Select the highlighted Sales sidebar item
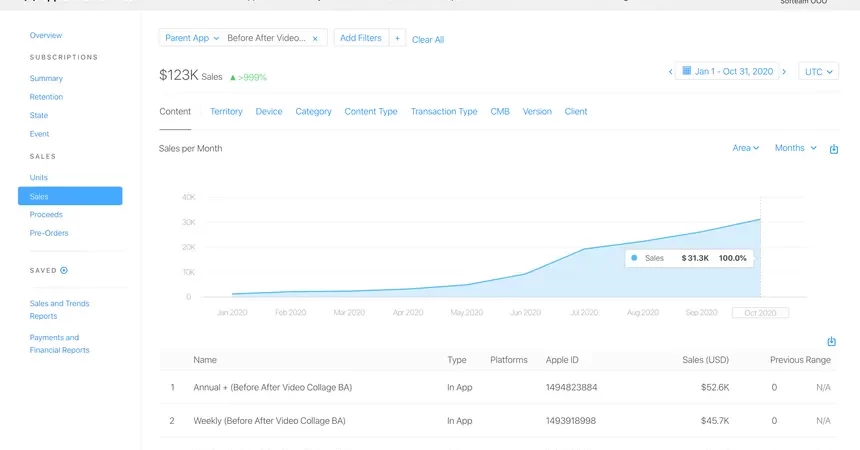 (70, 196)
